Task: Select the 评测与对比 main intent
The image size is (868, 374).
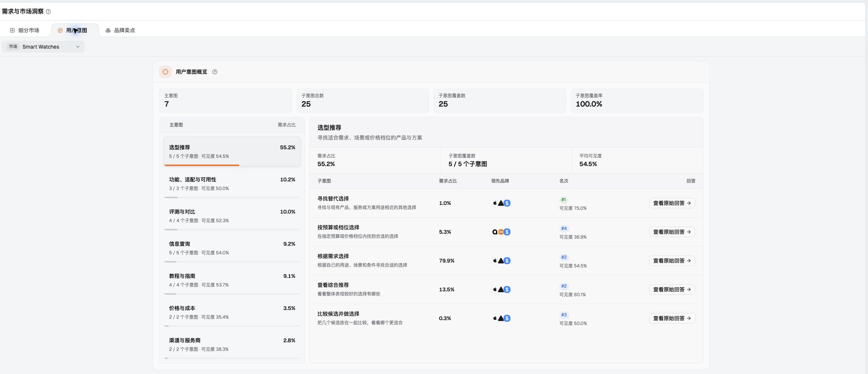Action: pos(232,216)
